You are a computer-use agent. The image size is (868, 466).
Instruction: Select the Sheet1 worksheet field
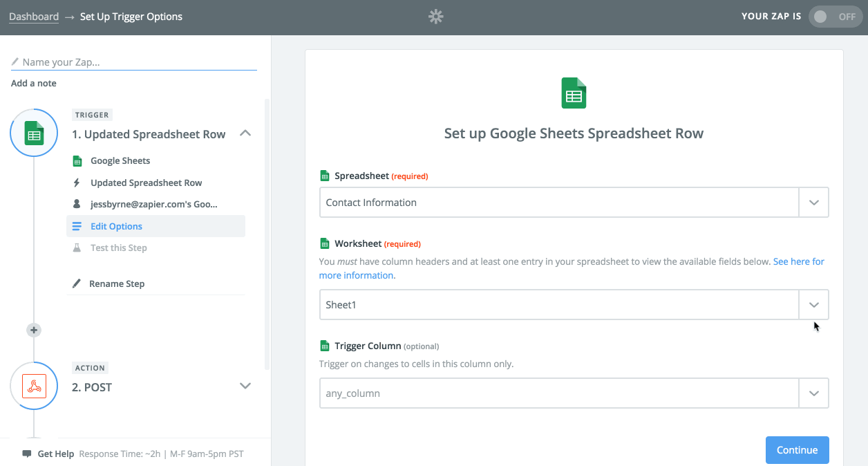click(559, 305)
